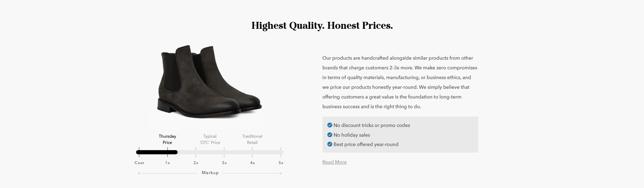Click the checkmark beside No discount tricks
The image size is (644, 188).
point(329,125)
